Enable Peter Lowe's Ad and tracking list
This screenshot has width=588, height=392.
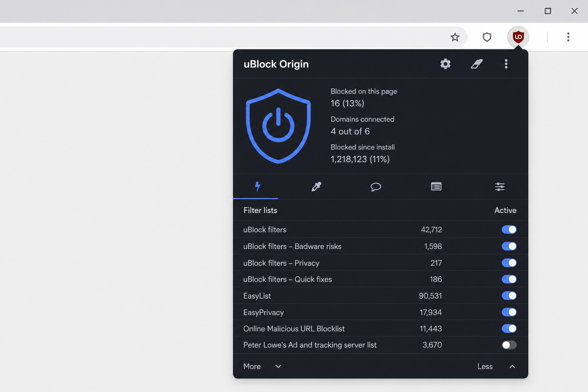point(509,345)
